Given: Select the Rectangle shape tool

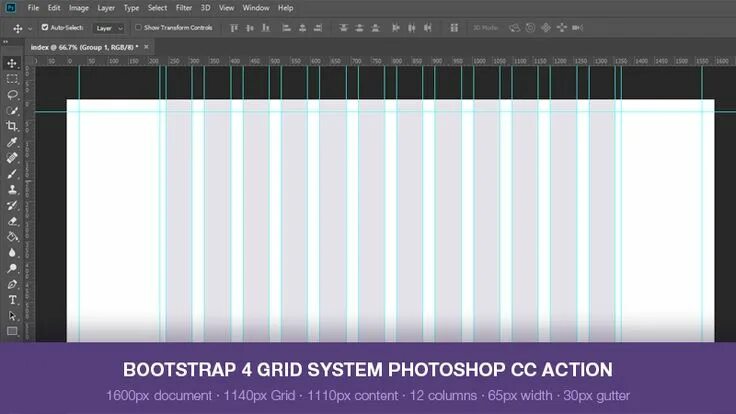Looking at the screenshot, I should pos(12,331).
